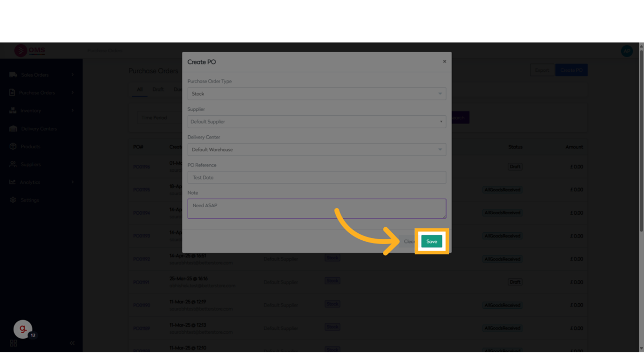Open PO01192 purchase order link
This screenshot has width=644, height=362.
(x=142, y=259)
